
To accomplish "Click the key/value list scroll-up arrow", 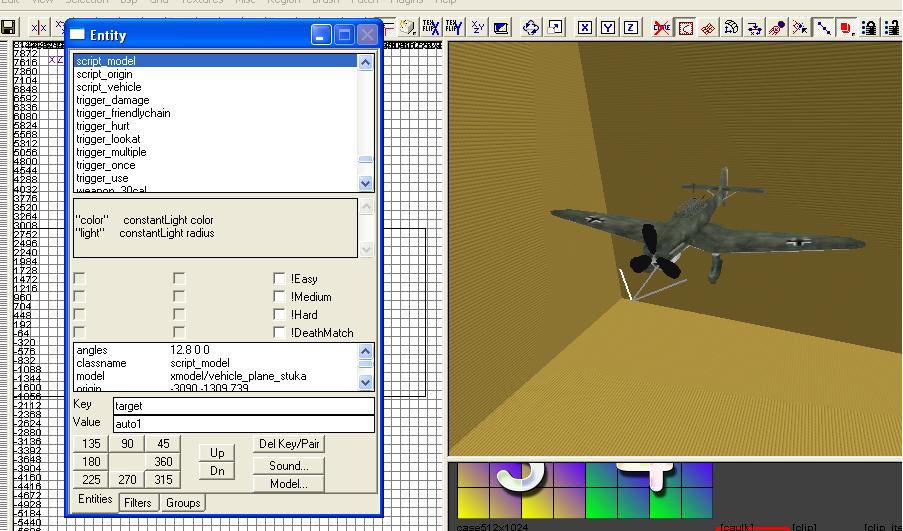I will (x=366, y=351).
